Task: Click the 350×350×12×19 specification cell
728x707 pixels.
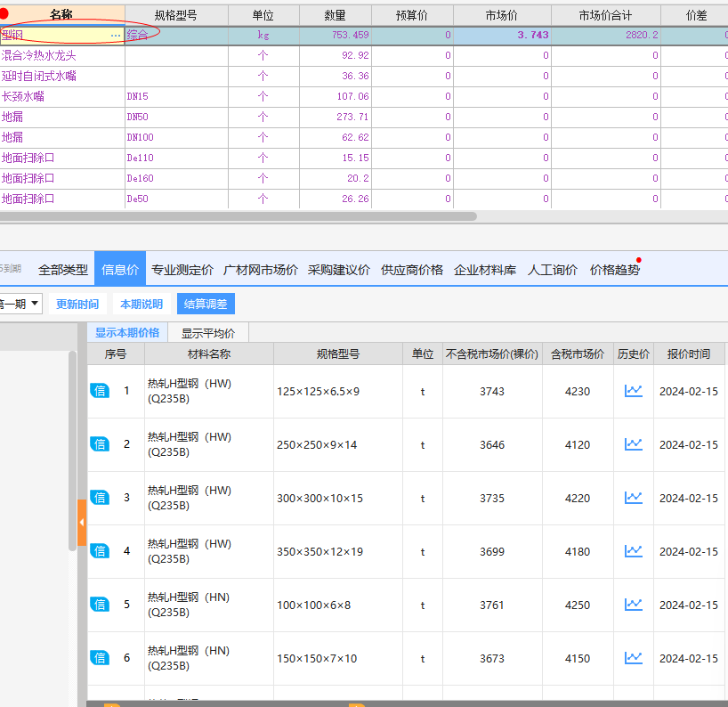Action: 338,551
